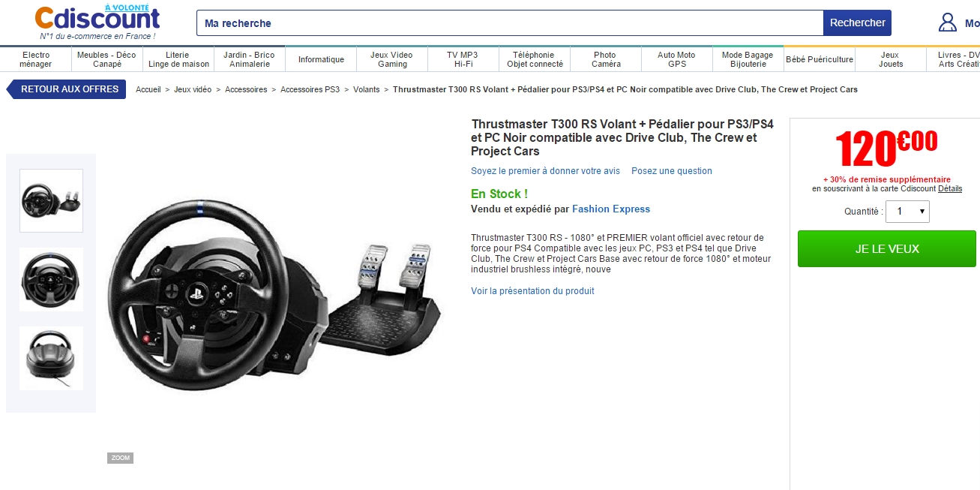Select the front-view steering wheel thumbnail

pos(51,279)
